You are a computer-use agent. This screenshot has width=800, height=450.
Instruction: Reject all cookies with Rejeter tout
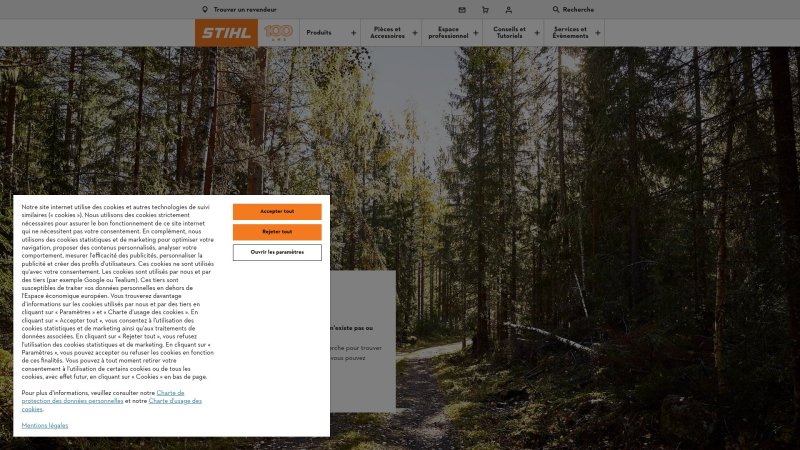click(277, 232)
